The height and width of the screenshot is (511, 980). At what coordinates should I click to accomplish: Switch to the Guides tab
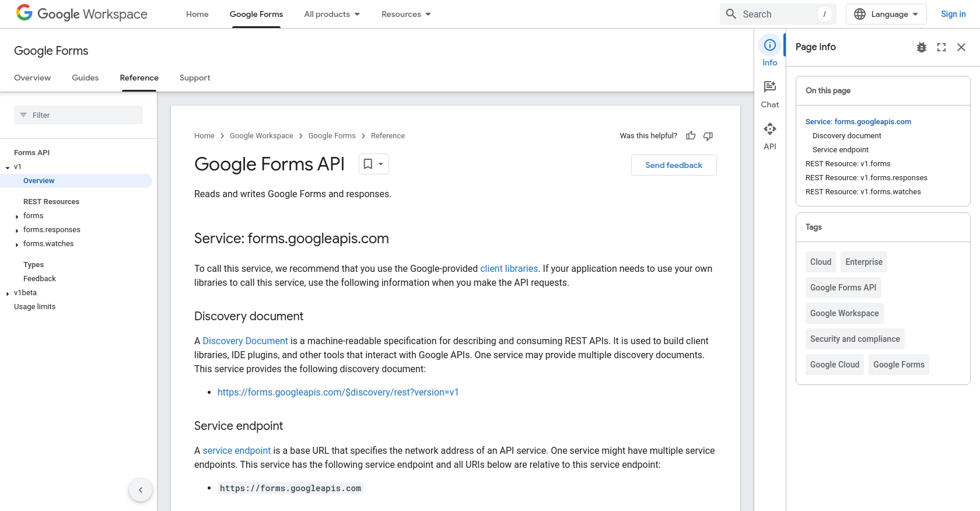click(85, 78)
